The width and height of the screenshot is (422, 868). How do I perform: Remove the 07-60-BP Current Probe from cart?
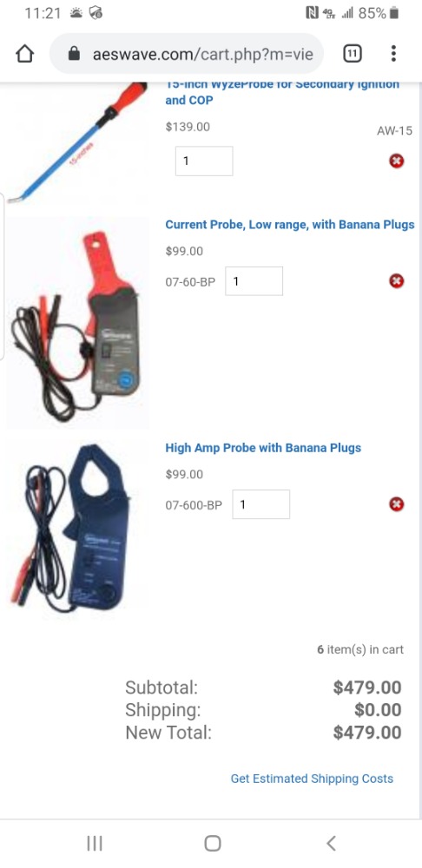pyautogui.click(x=396, y=281)
